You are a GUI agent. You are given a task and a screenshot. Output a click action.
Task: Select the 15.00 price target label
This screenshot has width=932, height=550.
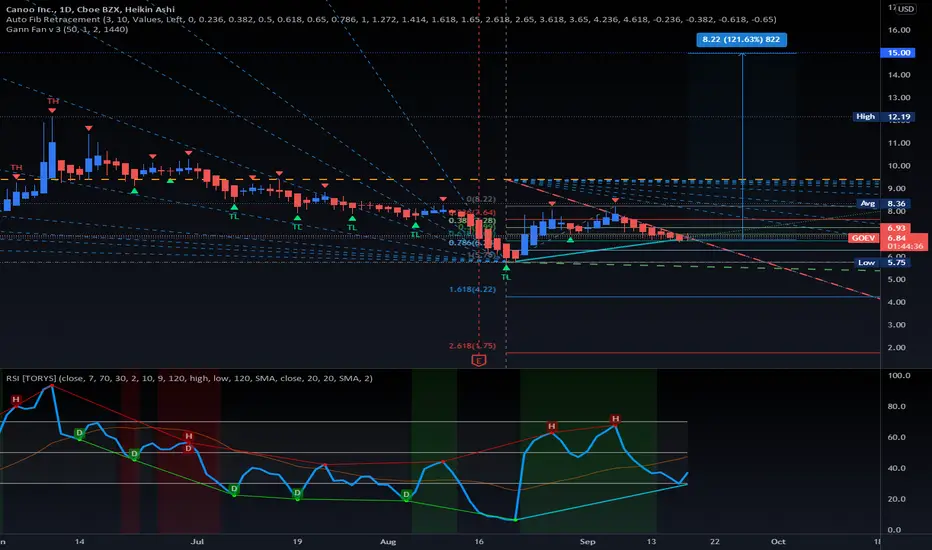898,52
